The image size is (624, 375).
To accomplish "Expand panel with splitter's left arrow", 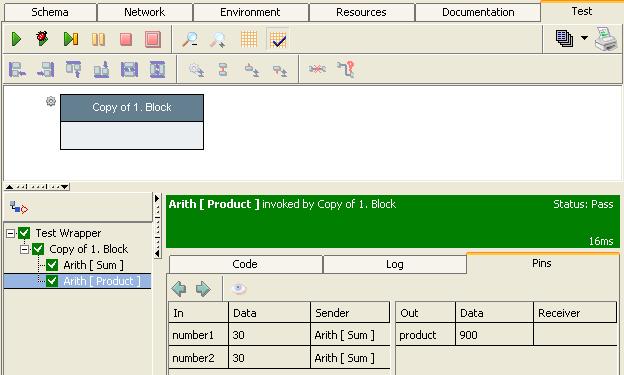I will (157, 254).
